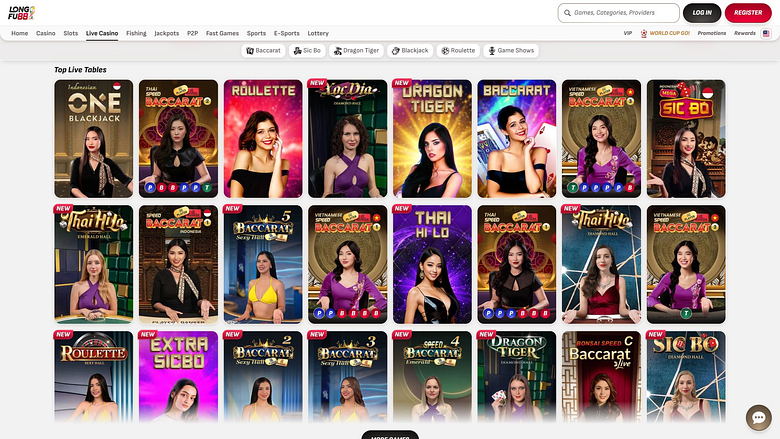Viewport: 780px width, 439px height.
Task: Open Sic Bo Diamond Hall card
Action: click(x=686, y=377)
